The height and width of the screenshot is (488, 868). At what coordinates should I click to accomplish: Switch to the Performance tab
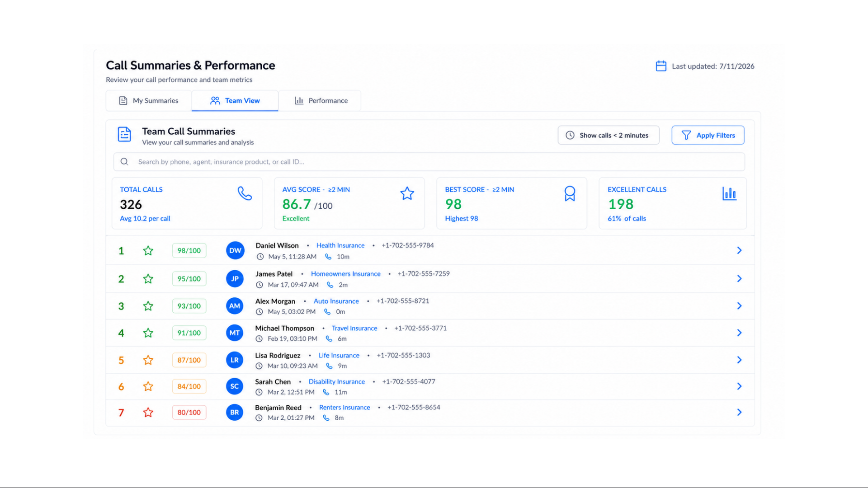[320, 101]
